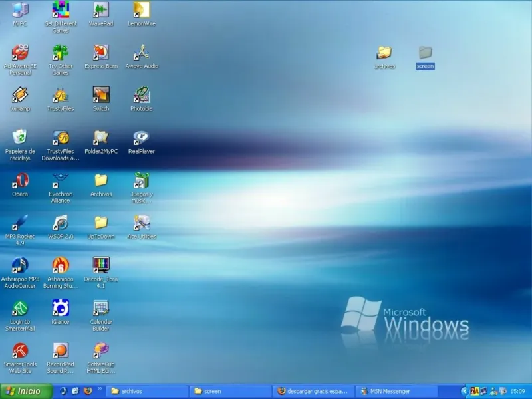Open the Inicio start menu
532x399 pixels.
pos(27,391)
